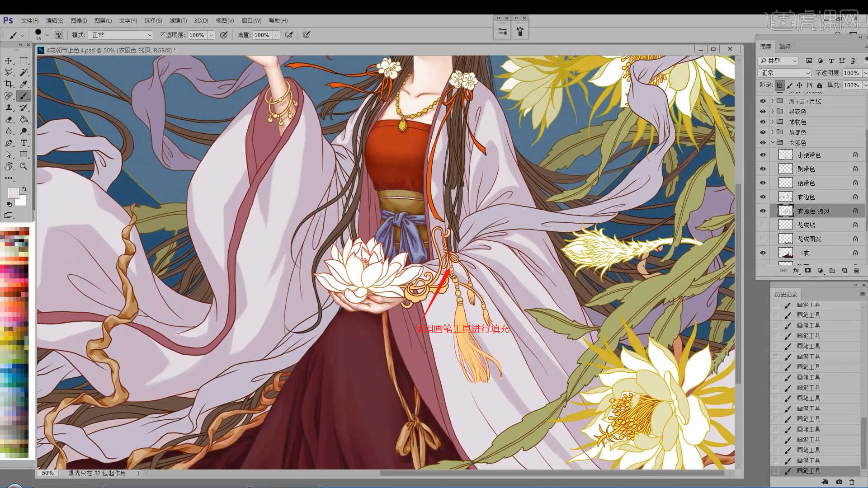
Task: Swap foreground and background colors
Action: click(24, 189)
